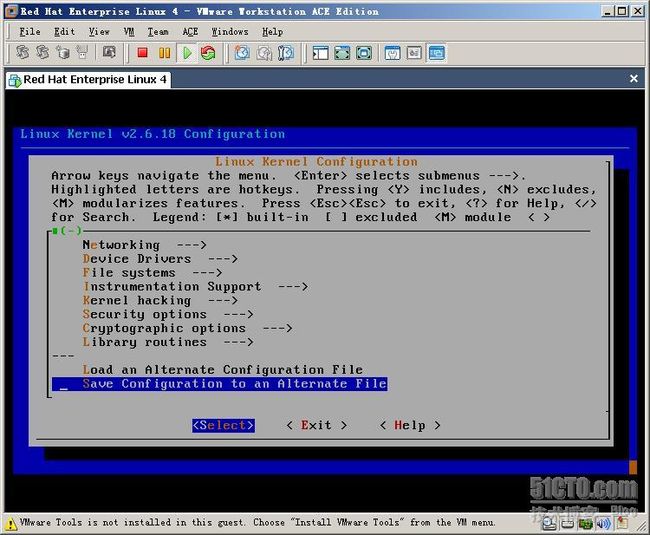
Task: Select the Red Hat Enterprise Linux 4 tab
Action: tap(88, 80)
